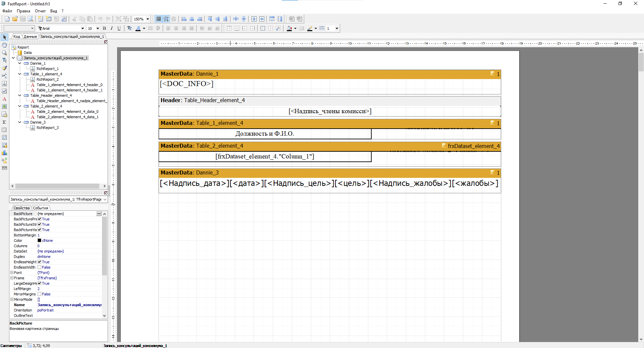Viewport: 644px width, 348px height.
Task: Switch to the События tab
Action: tap(41, 208)
